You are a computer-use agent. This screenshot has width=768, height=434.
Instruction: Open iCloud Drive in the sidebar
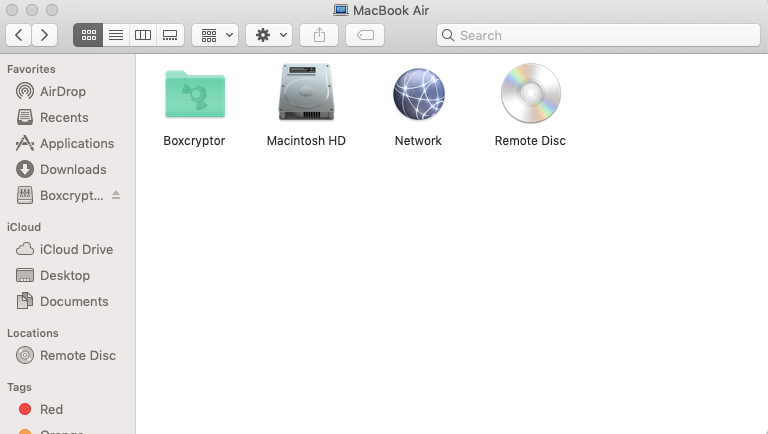coord(68,249)
